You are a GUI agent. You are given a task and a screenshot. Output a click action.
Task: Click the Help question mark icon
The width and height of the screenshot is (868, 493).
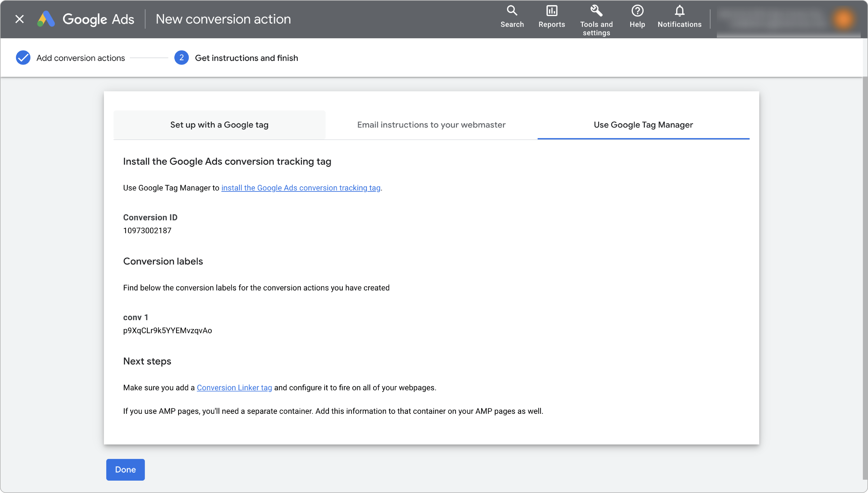coord(637,11)
